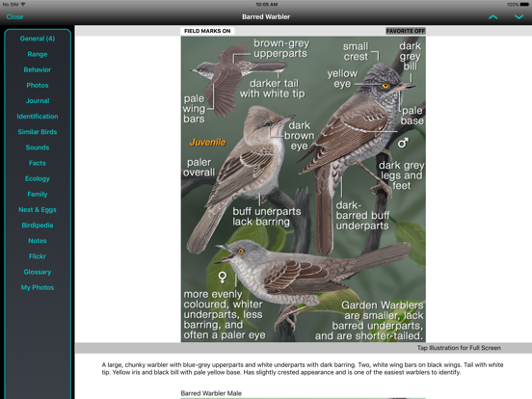Open Nest & Eggs section
Image resolution: width=532 pixels, height=399 pixels.
[38, 210]
